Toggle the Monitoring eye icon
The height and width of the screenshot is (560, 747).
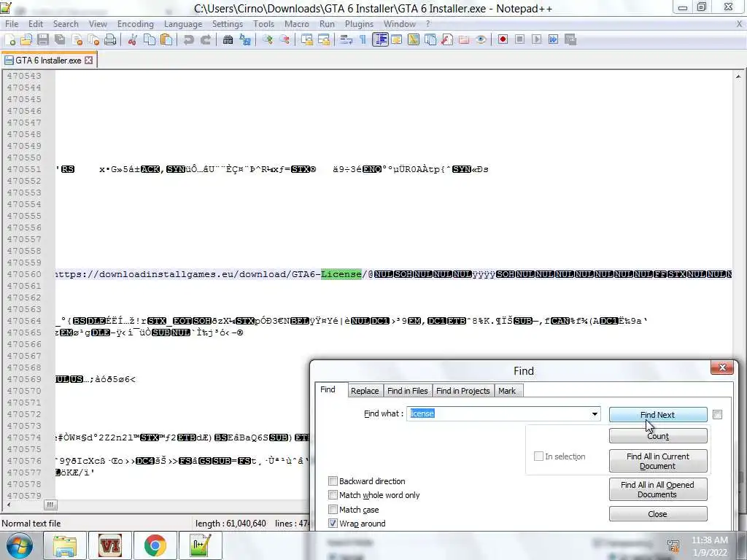481,40
